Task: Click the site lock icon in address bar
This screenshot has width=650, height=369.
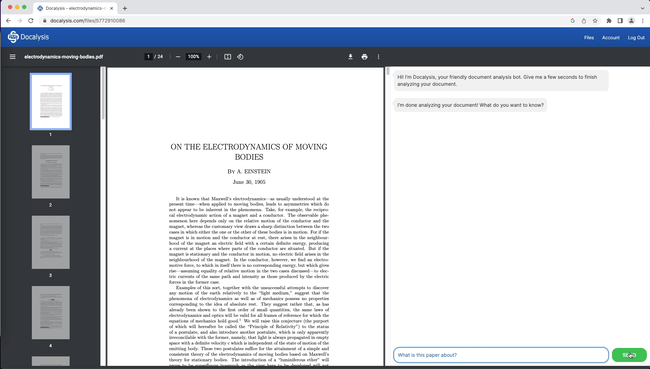Action: point(45,20)
